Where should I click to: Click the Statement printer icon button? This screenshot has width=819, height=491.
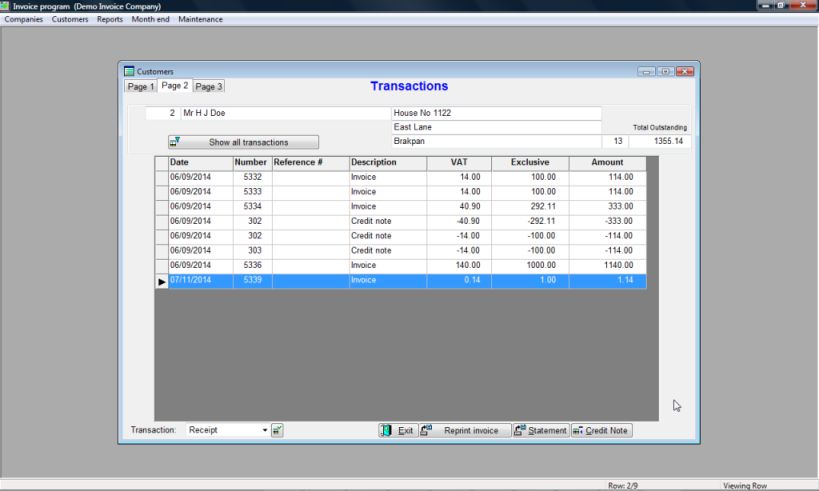pyautogui.click(x=540, y=430)
